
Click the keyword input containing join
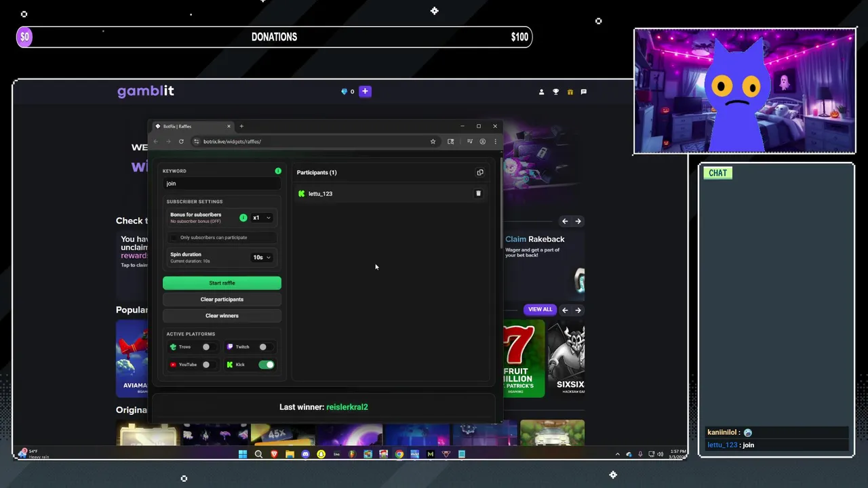[222, 184]
